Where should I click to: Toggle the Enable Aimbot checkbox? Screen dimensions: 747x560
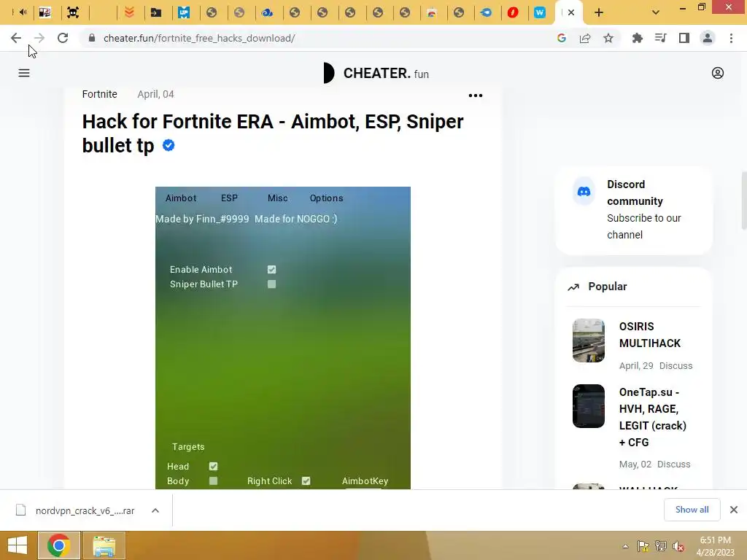[x=271, y=270]
